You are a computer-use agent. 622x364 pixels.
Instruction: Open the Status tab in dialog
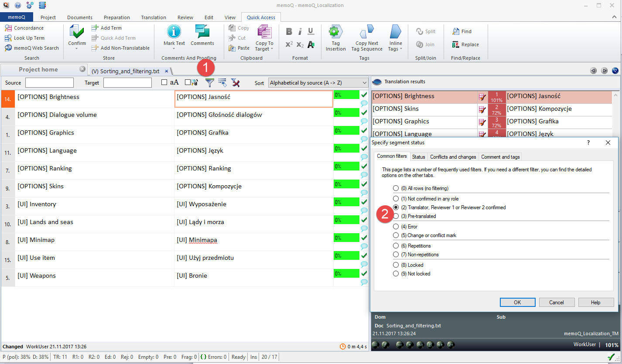click(x=418, y=157)
